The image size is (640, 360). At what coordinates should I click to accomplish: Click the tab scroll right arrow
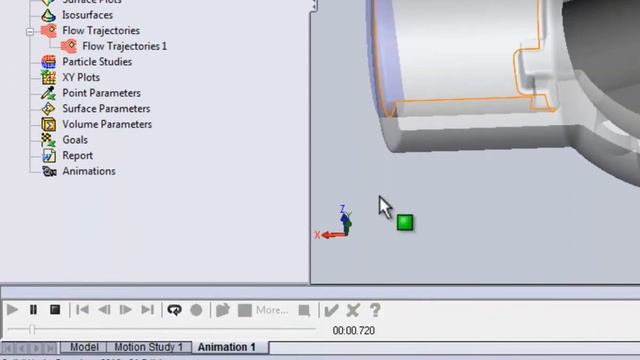click(36, 348)
